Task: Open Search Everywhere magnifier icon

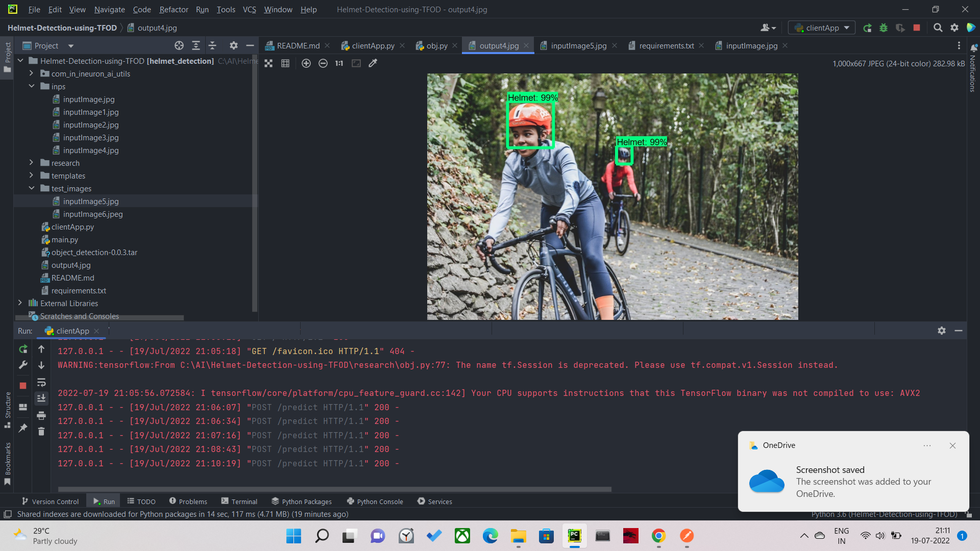Action: click(938, 28)
